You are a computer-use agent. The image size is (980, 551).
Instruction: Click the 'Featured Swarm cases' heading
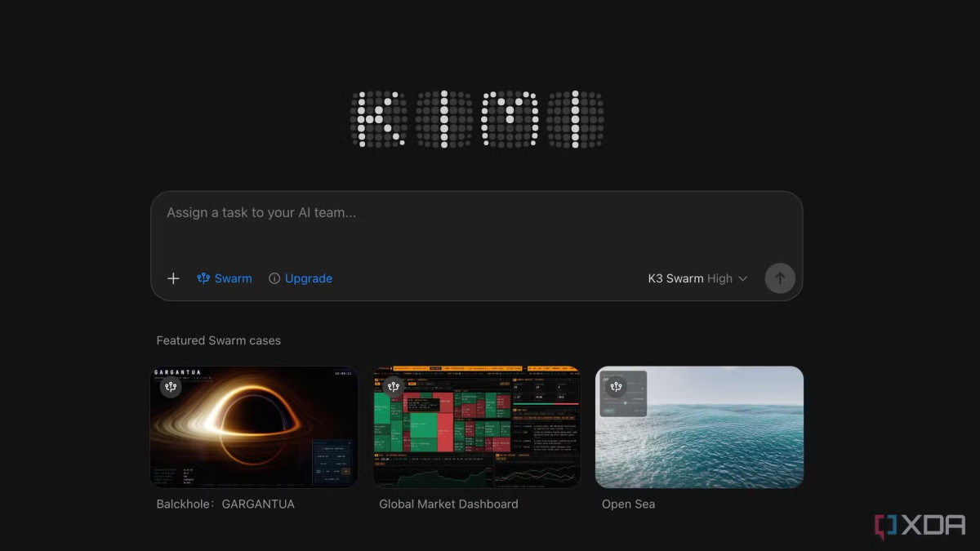(218, 340)
